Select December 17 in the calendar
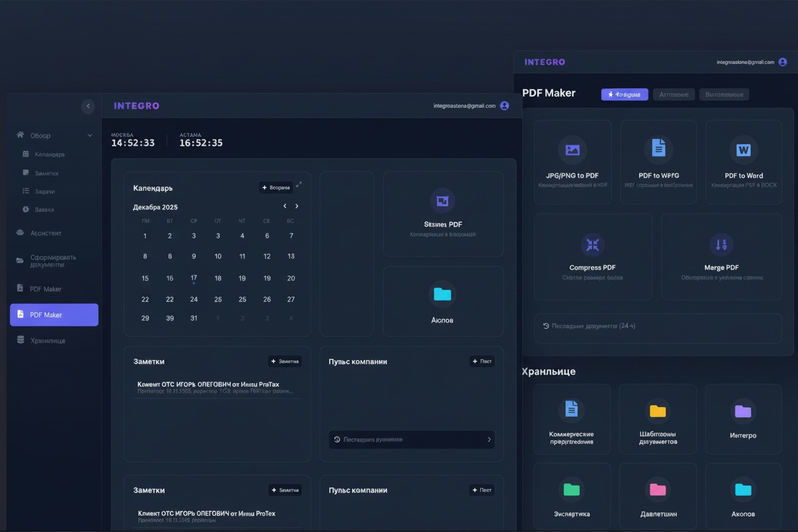 coord(194,278)
